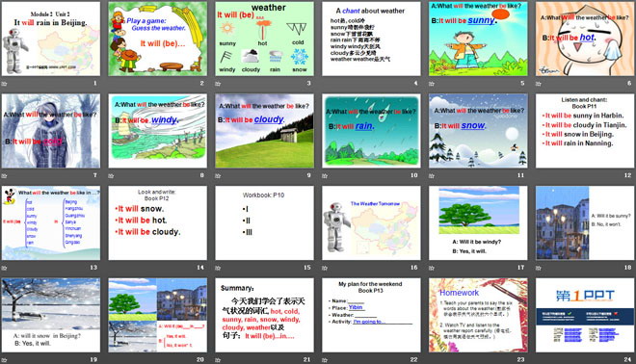
Task: Select the 'It will be sunny' slide
Action: click(478, 39)
